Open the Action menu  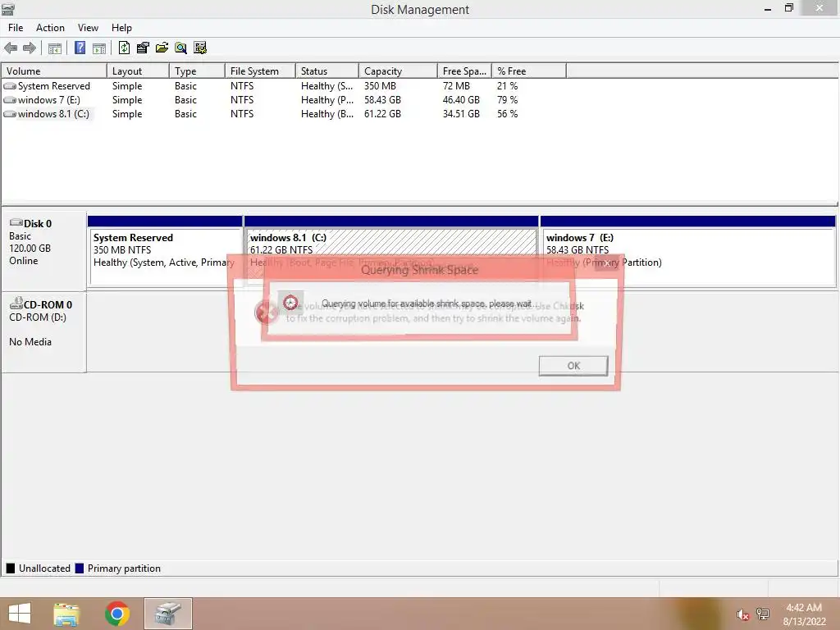click(x=50, y=28)
